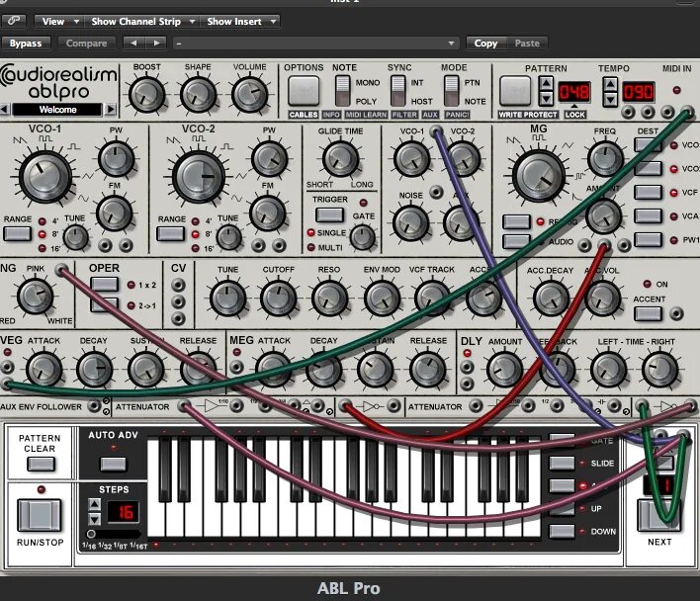Click the AUX ENV FOLLOWER jack
700x601 pixels.
click(94, 406)
